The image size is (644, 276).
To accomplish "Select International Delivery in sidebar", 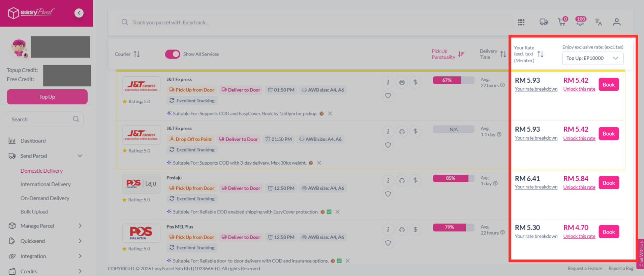I will (x=45, y=184).
